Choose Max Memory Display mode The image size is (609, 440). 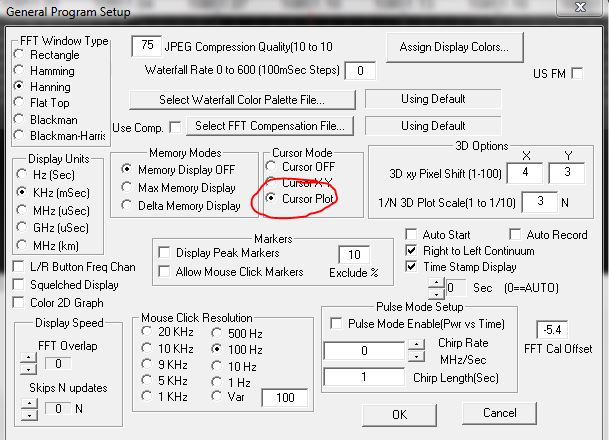tap(126, 187)
